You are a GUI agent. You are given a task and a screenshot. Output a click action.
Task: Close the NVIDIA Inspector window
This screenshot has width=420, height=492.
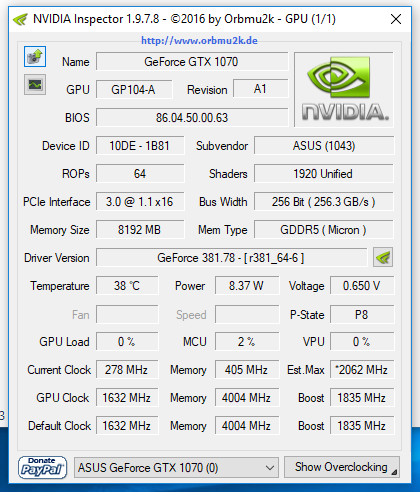coord(396,19)
